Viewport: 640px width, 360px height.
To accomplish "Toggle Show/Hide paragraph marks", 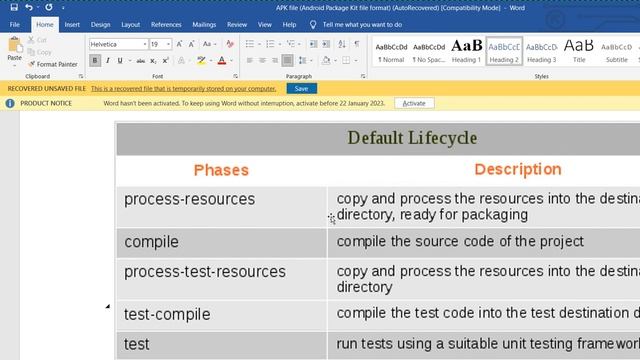I will (x=357, y=44).
